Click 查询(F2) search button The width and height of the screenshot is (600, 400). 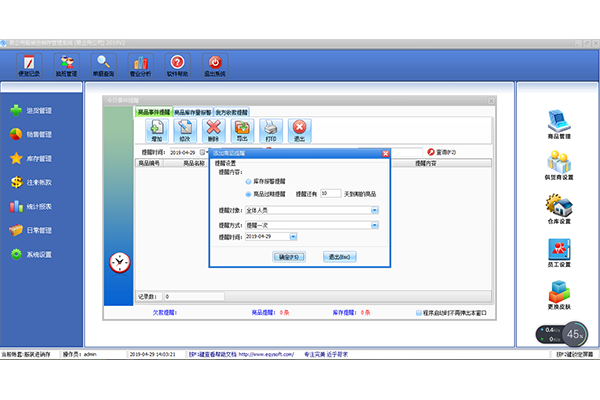pos(442,152)
